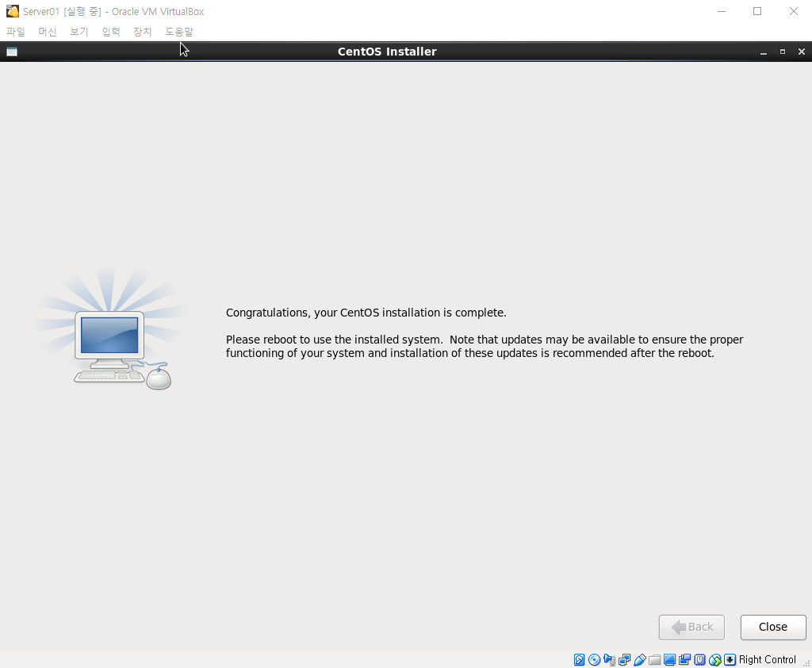The height and width of the screenshot is (668, 812).
Task: Click the display monitor status icon
Action: pos(669,660)
